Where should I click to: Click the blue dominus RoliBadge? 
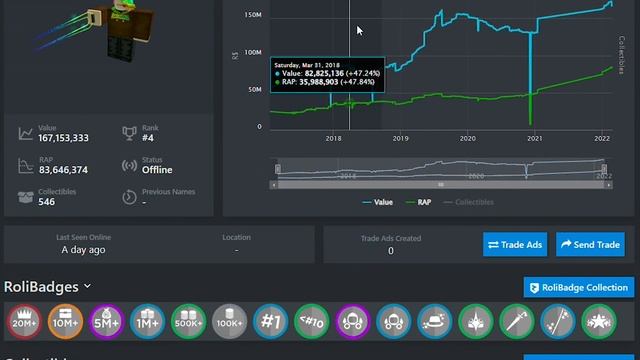pyautogui.click(x=393, y=322)
